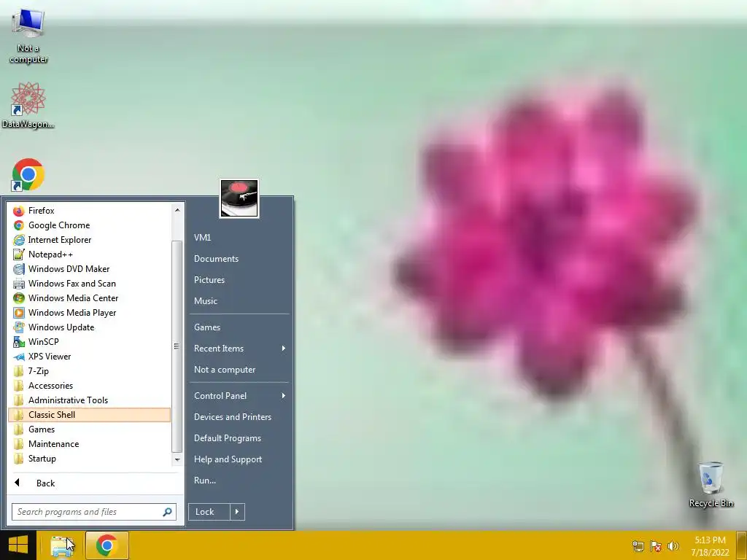This screenshot has width=747, height=560.
Task: Select the DataWagon desktop shortcut
Action: 28,105
